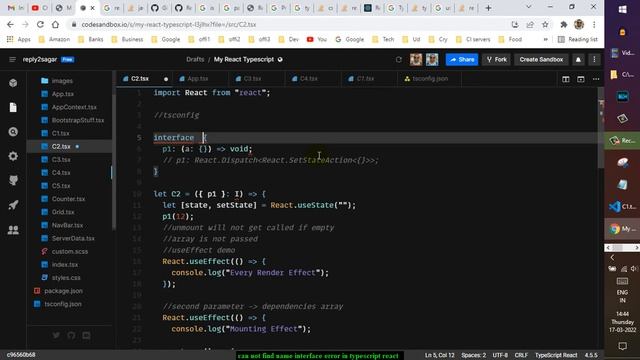The height and width of the screenshot is (360, 640).
Task: Open the Dev bookmarks folder
Action: click(x=289, y=40)
